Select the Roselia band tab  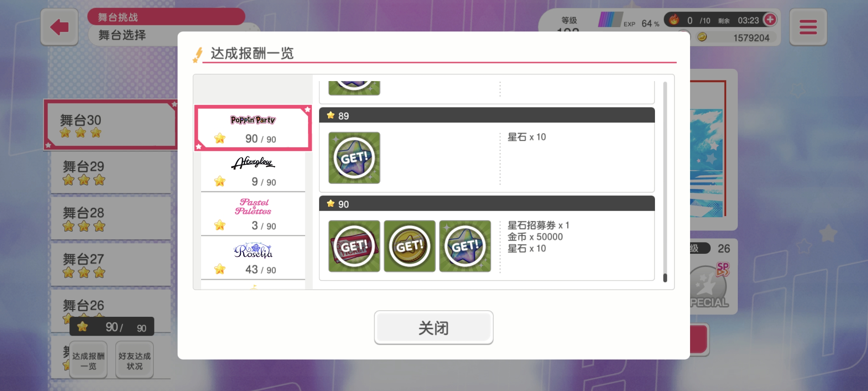[253, 258]
